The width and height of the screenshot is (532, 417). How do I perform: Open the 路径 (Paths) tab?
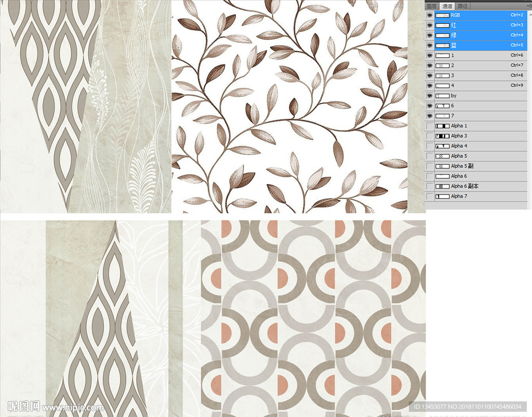coord(462,6)
